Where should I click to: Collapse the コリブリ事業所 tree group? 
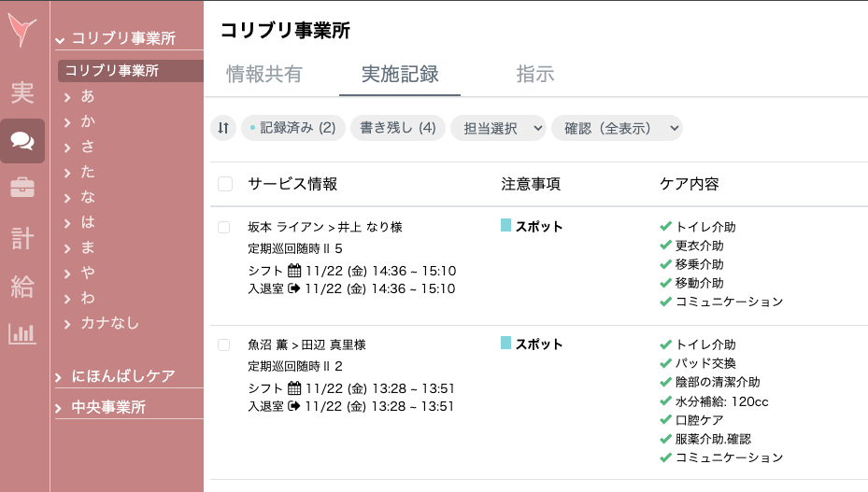[60, 40]
